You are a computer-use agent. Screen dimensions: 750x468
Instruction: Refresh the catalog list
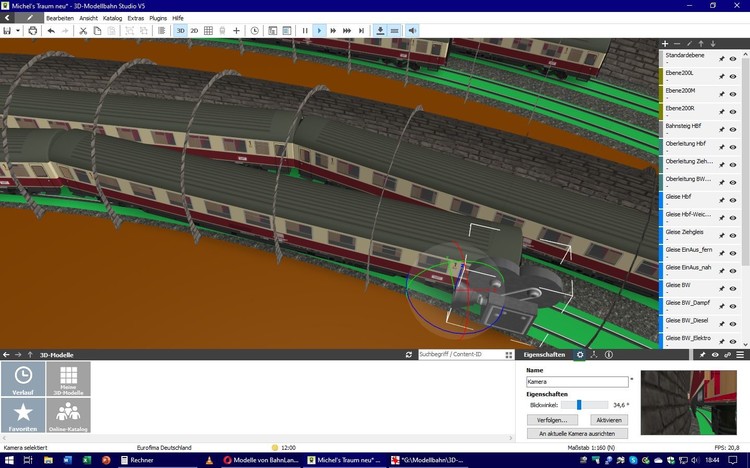(408, 355)
